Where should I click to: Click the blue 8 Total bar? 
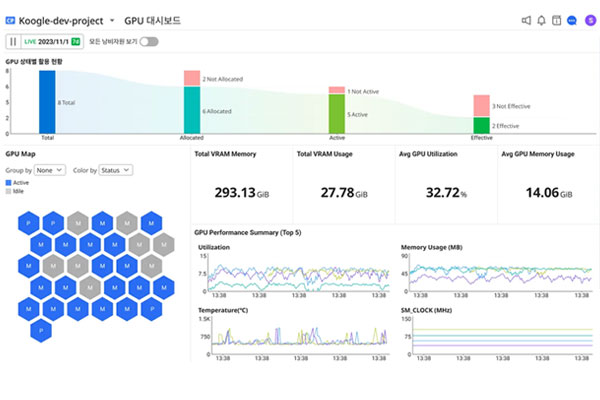tap(47, 101)
